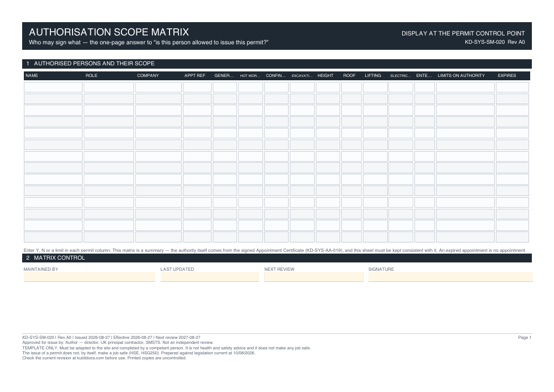Image resolution: width=554 pixels, height=392 pixels.
Task: Click the 'ELECTRIC...' column header
Action: point(401,76)
